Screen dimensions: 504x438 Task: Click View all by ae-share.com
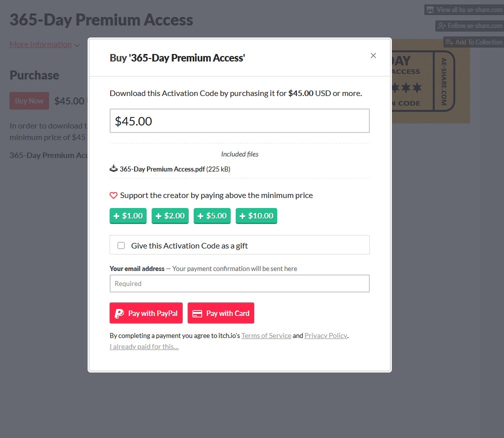pyautogui.click(x=464, y=10)
